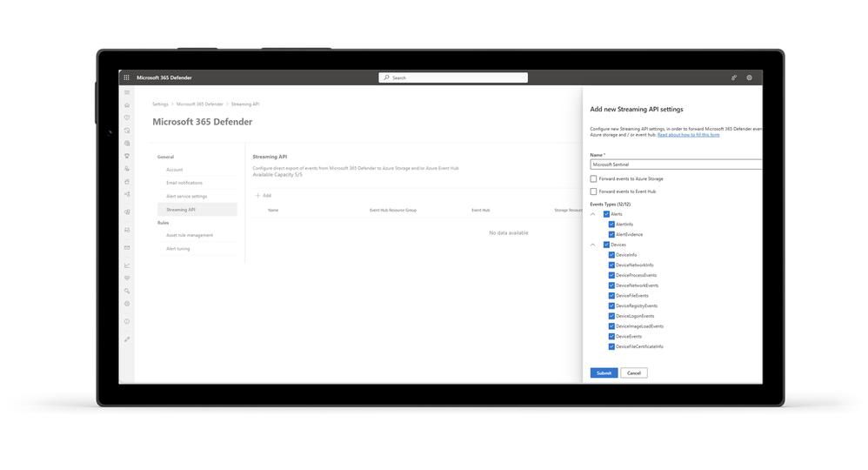
Task: Toggle the DeviceNetworkEvents checkbox
Action: tap(611, 285)
